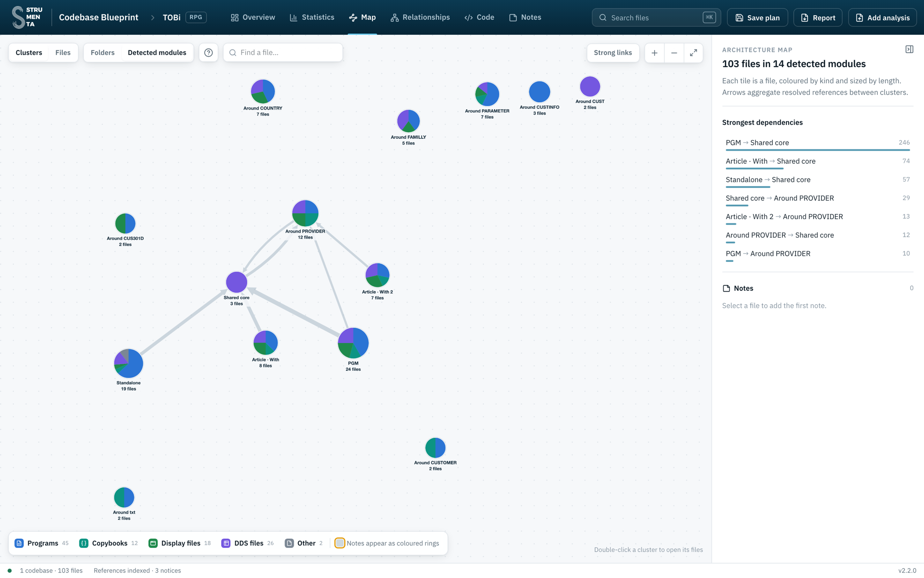
Task: Focus the Find a file field
Action: [283, 53]
